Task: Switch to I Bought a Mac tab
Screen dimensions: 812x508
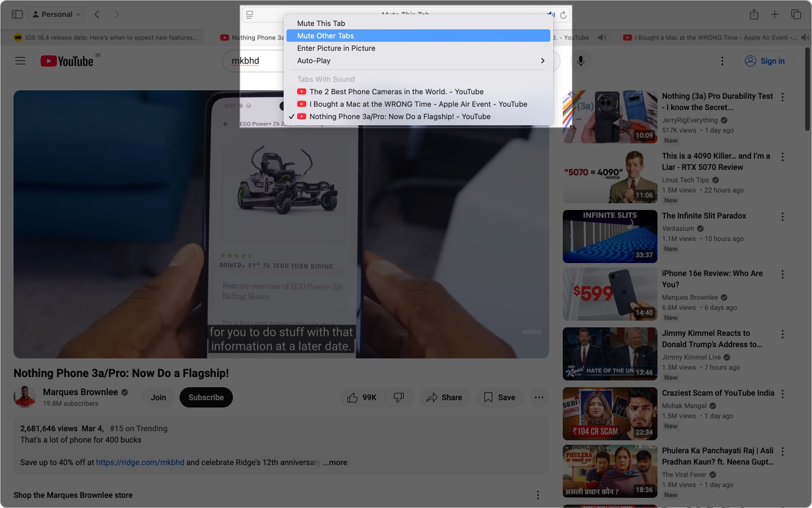Action: pos(710,38)
